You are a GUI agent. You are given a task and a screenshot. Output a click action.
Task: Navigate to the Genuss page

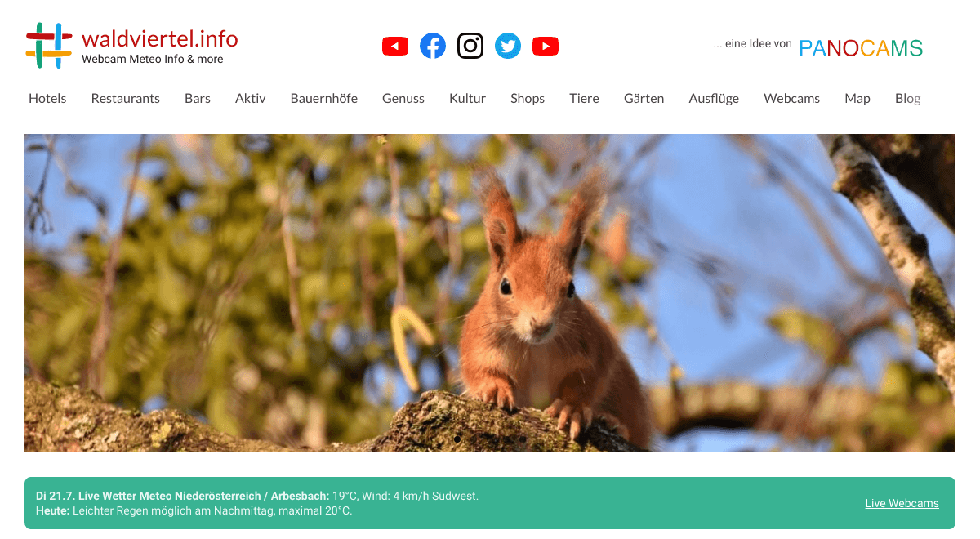(403, 98)
